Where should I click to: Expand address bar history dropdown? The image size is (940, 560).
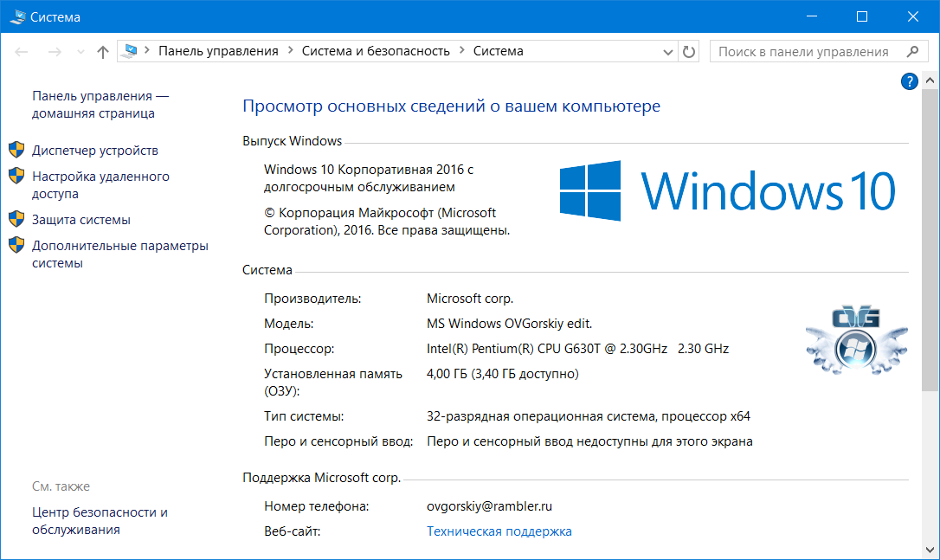pos(667,52)
